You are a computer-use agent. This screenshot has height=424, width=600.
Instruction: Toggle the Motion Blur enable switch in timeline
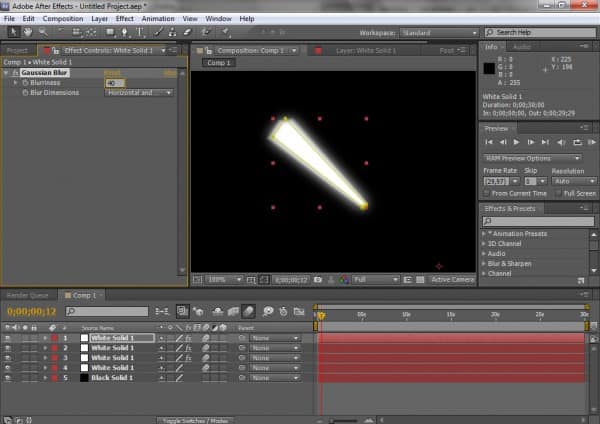coord(248,311)
